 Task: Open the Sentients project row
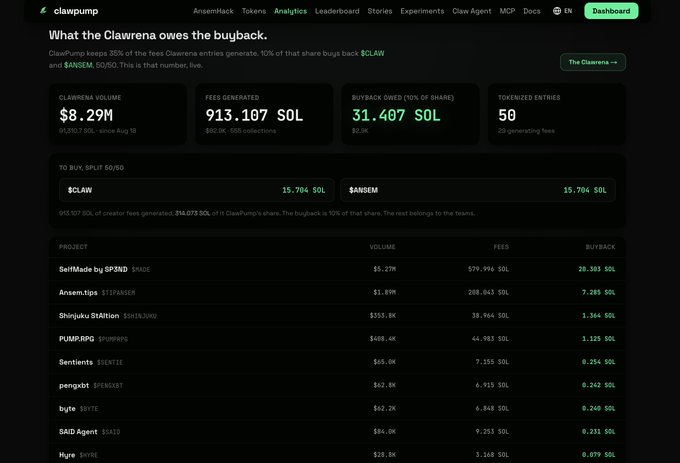coord(337,362)
